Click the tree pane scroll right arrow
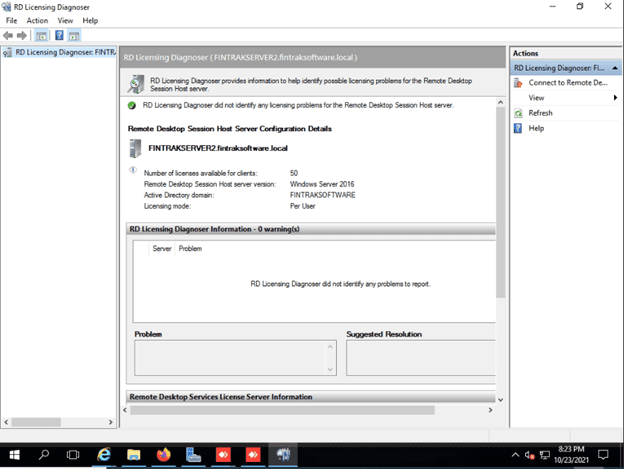The image size is (624, 469). (111, 422)
